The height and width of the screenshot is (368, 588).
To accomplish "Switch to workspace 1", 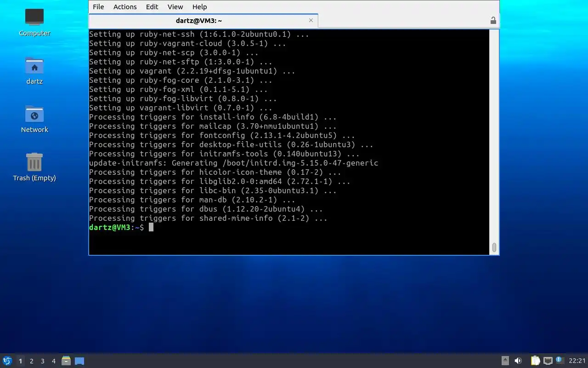I will tap(20, 361).
